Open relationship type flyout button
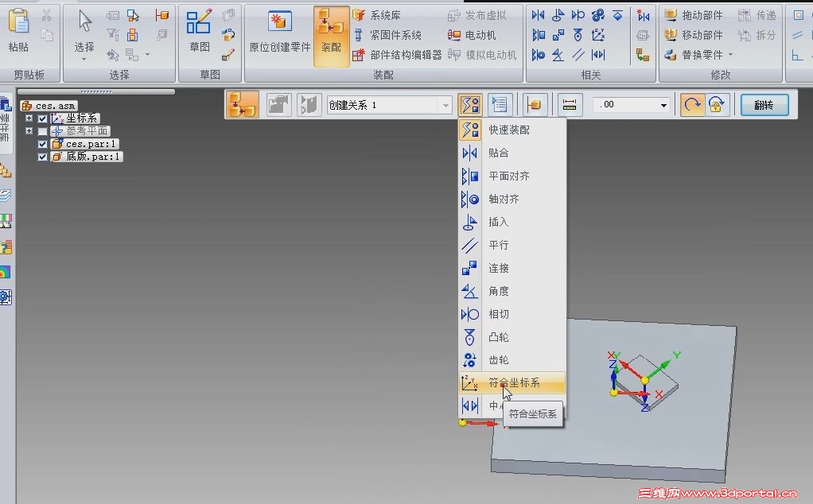813x504 pixels. 471,105
